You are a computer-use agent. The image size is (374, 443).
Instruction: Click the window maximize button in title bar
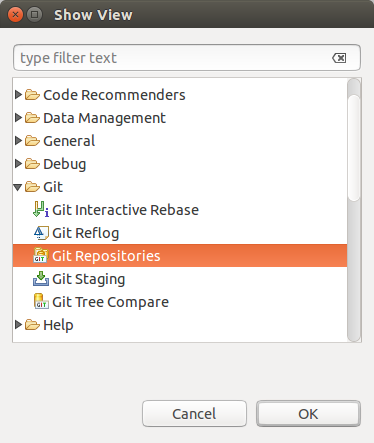pos(35,15)
